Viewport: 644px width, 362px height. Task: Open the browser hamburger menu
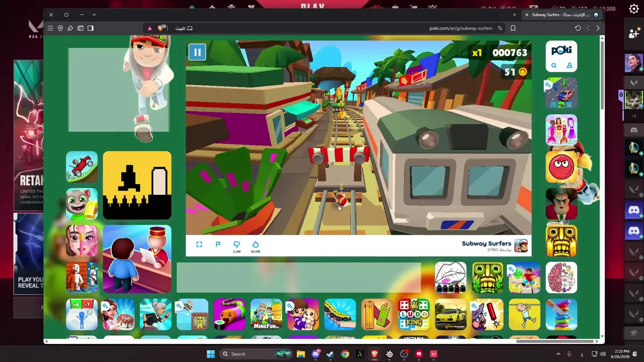pos(50,28)
